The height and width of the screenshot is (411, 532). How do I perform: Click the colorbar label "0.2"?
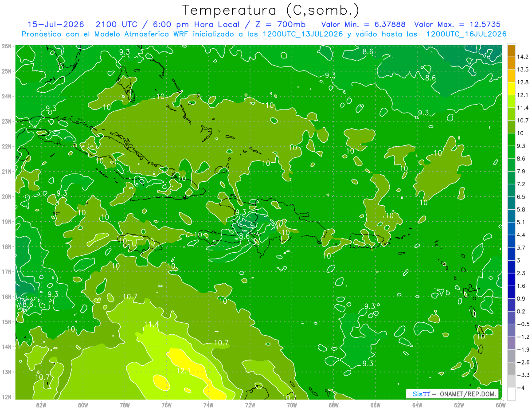click(x=521, y=311)
